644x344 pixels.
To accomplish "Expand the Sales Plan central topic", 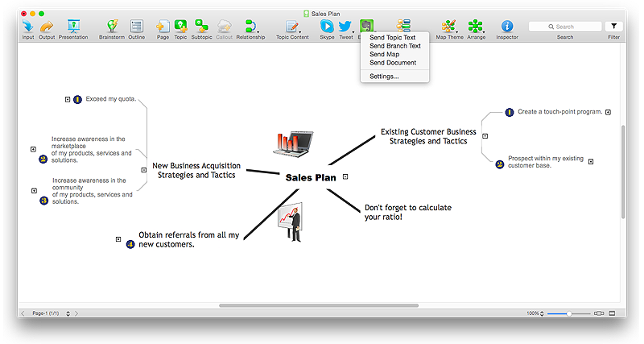I will click(x=345, y=176).
